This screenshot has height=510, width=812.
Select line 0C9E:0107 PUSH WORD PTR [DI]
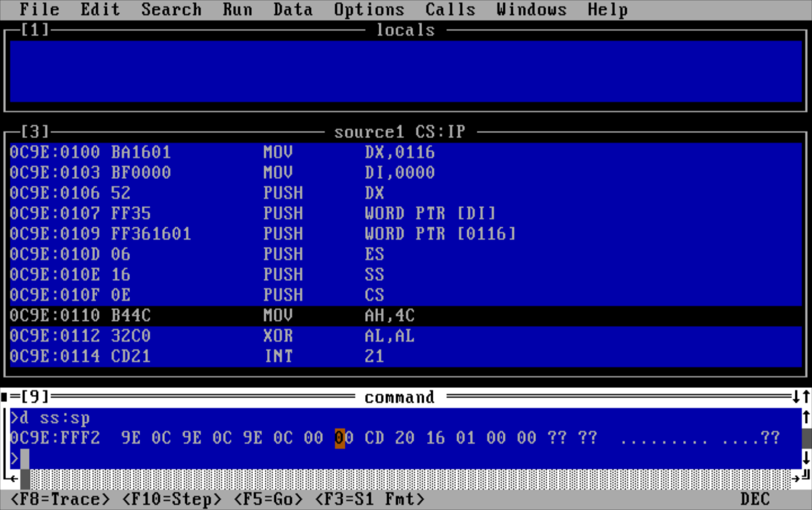pos(406,214)
